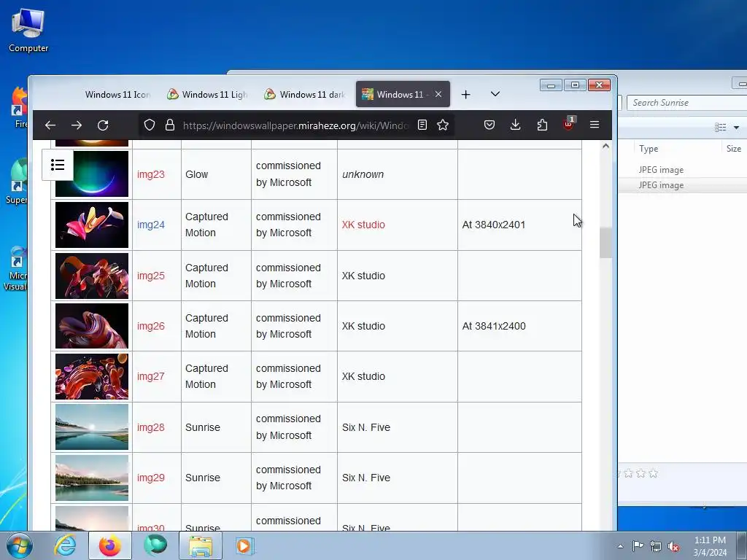Open img26 link

coord(150,326)
